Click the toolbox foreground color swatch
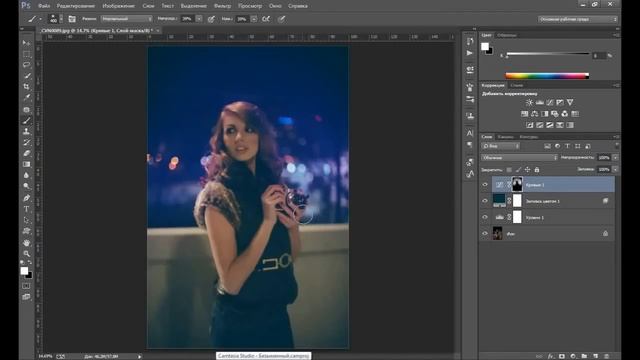 tap(24, 271)
